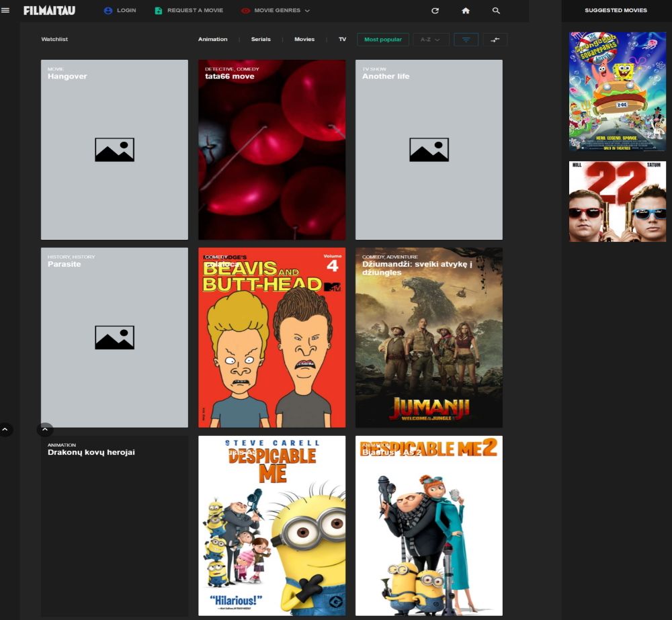Select the Movies tab
The width and height of the screenshot is (672, 620).
[304, 39]
